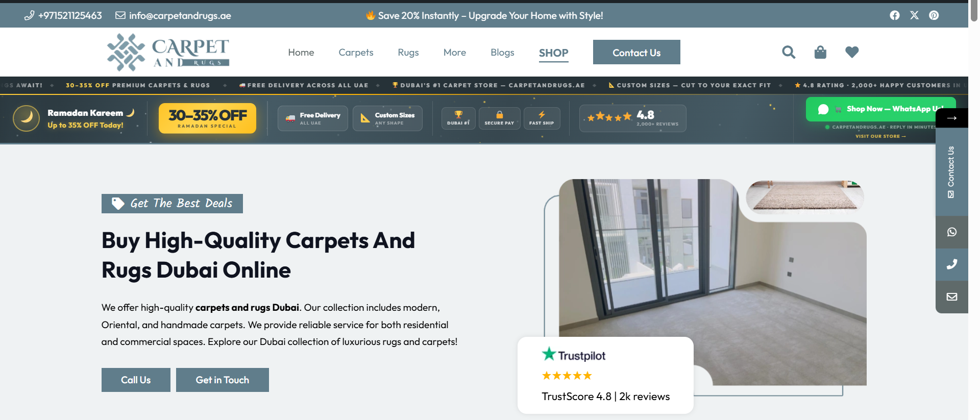Go to the Home menu item
This screenshot has width=980, height=420.
coord(301,53)
